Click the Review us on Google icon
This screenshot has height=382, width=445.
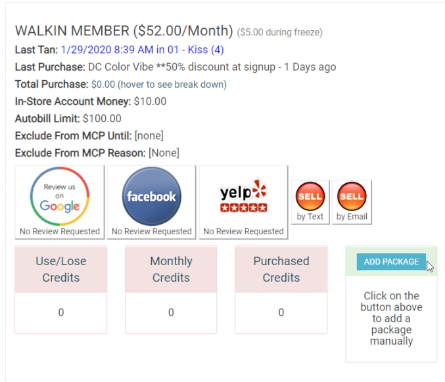60,197
